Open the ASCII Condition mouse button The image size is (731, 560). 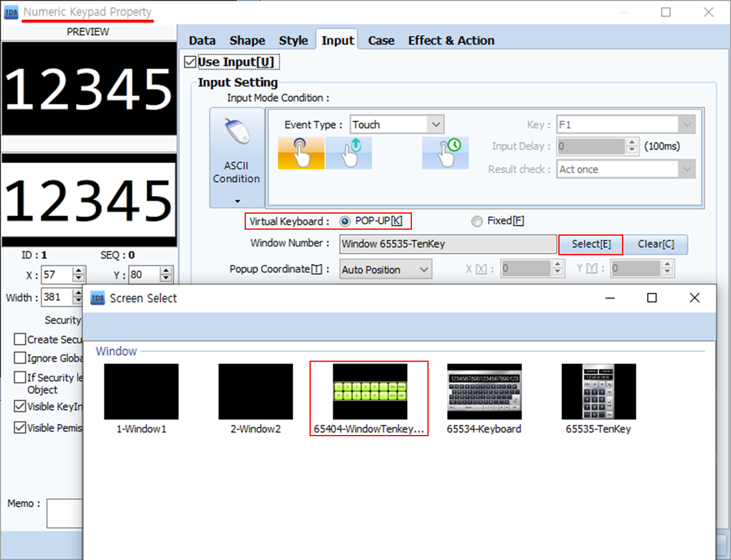(x=236, y=158)
